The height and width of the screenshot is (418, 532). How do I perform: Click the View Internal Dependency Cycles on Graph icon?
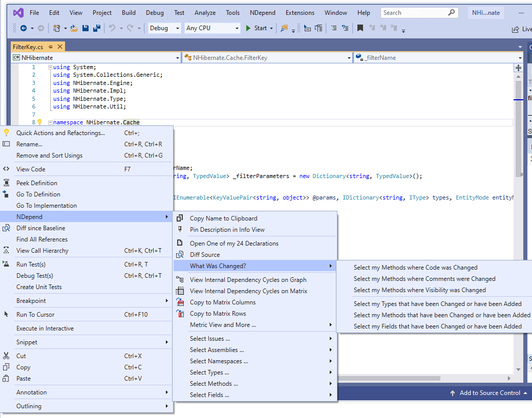pyautogui.click(x=180, y=280)
